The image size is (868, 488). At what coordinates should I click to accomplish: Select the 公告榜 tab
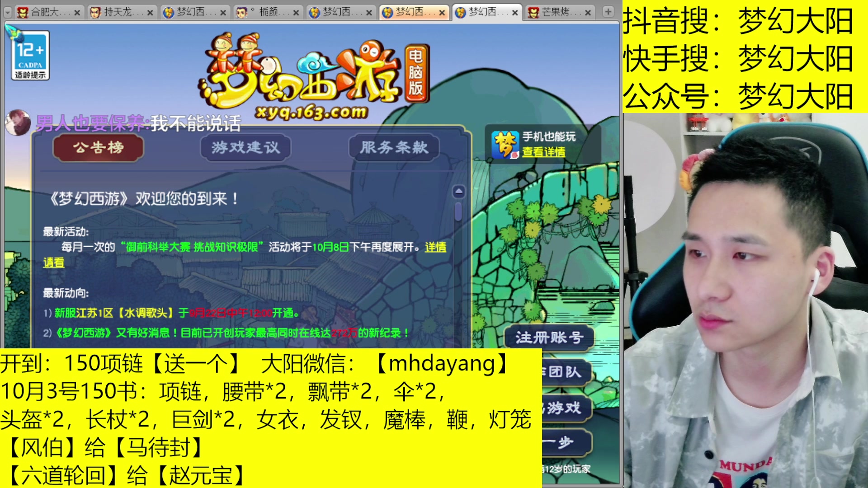coord(99,148)
